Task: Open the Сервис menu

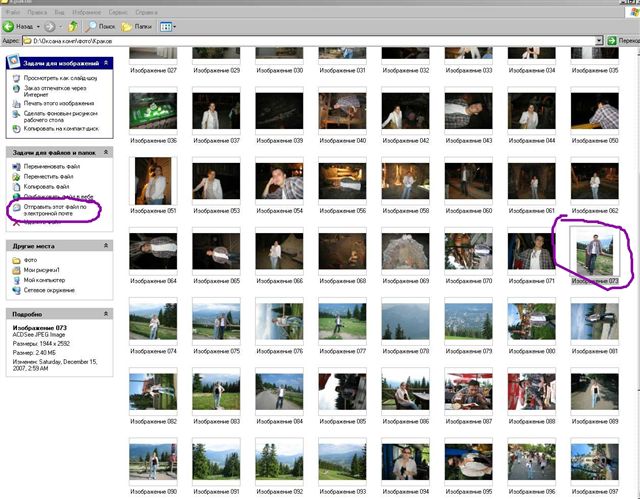Action: [118, 12]
